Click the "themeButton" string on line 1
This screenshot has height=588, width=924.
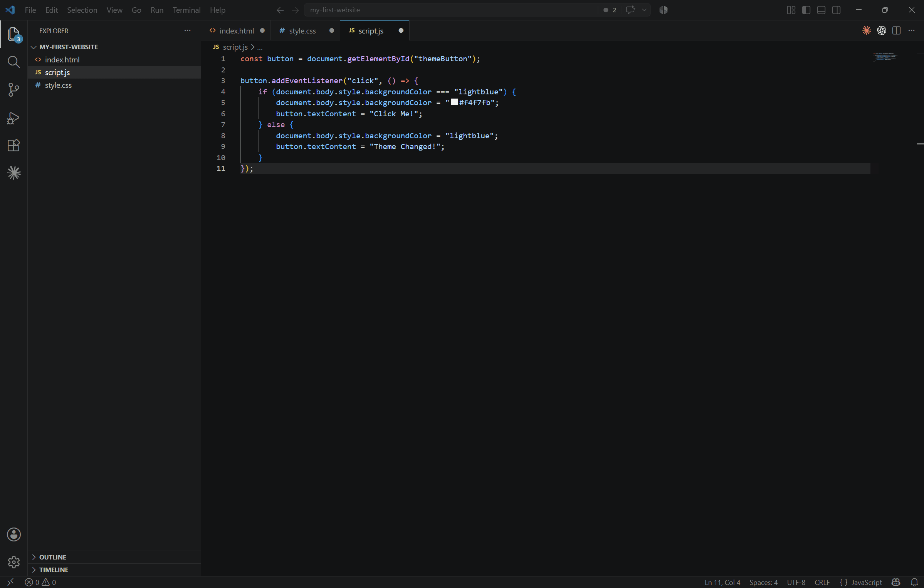[x=443, y=59]
